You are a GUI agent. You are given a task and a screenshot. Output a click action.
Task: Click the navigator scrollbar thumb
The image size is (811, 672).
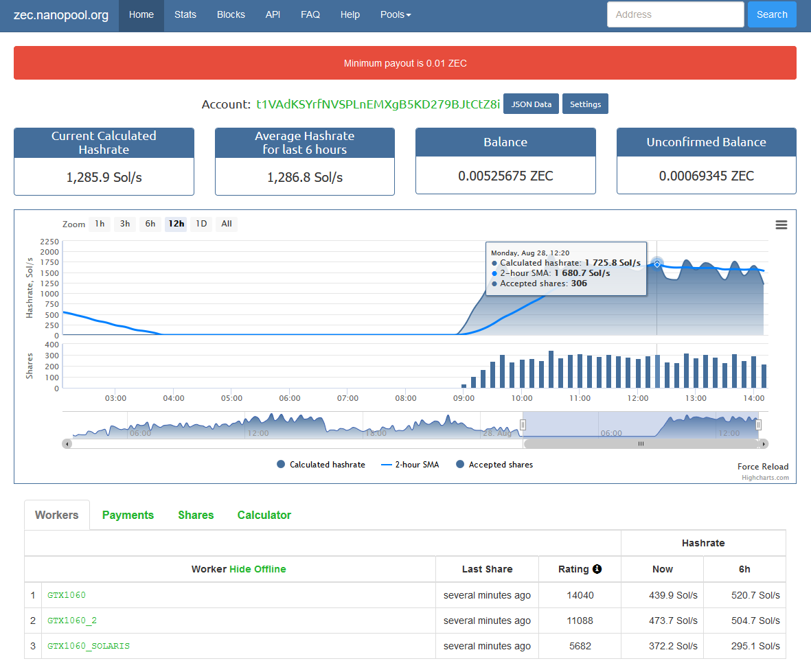pos(641,443)
